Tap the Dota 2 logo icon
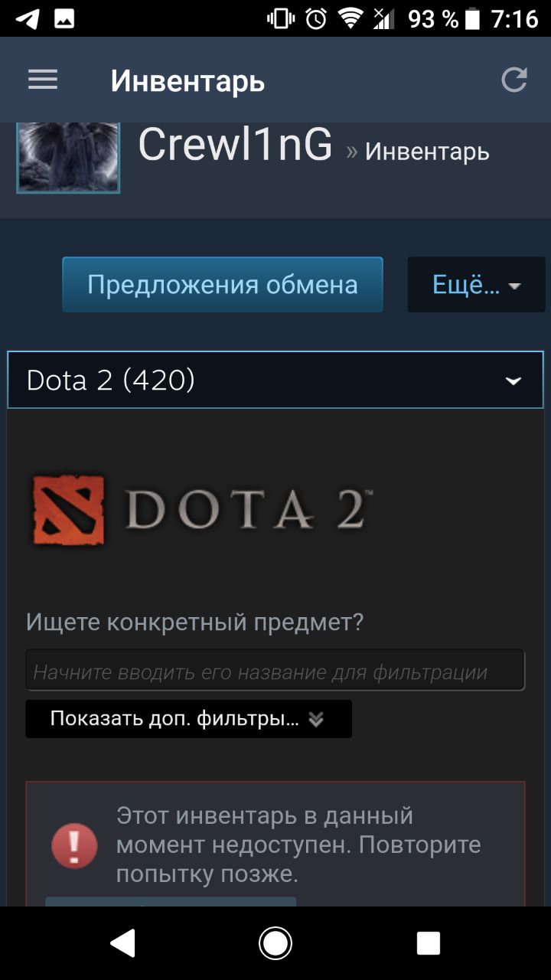The height and width of the screenshot is (980, 551). (69, 510)
